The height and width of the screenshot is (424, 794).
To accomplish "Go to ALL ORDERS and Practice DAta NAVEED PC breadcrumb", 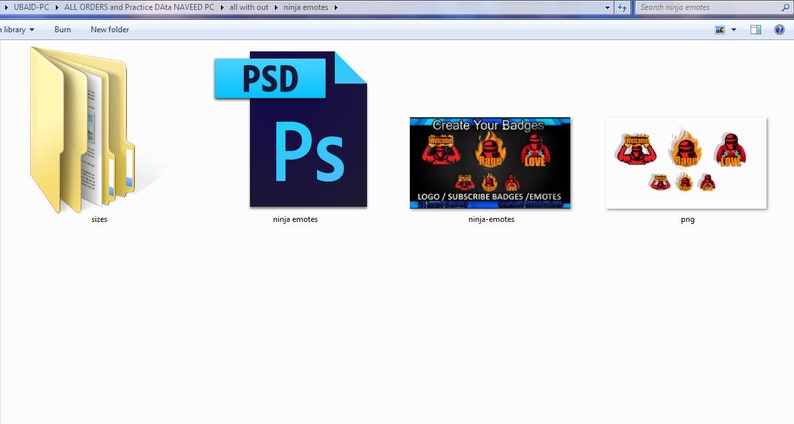I will pyautogui.click(x=139, y=8).
